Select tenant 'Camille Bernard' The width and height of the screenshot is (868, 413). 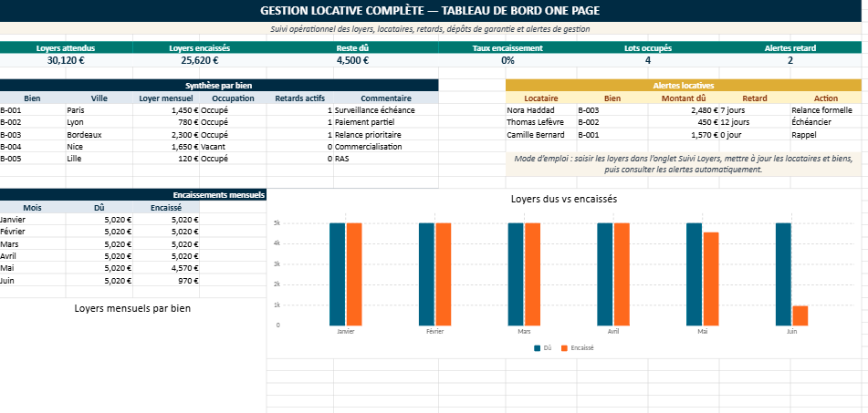pos(541,134)
